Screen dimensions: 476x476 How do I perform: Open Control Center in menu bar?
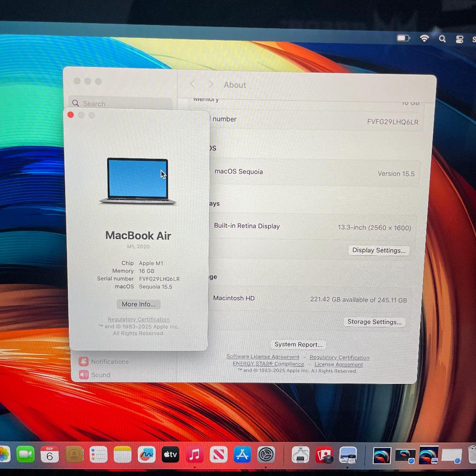pyautogui.click(x=459, y=40)
